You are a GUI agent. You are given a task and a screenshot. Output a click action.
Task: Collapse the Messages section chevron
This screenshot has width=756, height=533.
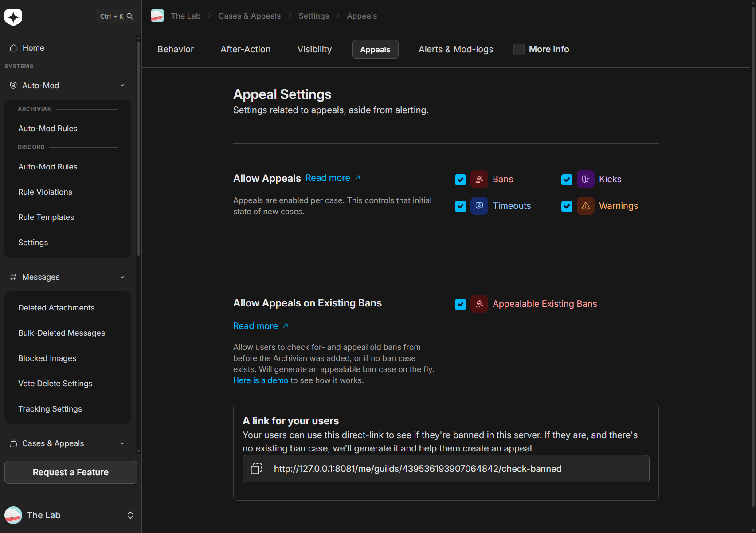(x=122, y=277)
